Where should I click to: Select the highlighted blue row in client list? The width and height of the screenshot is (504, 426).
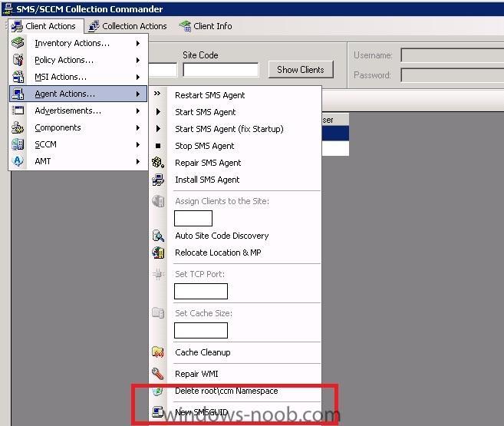[x=335, y=133]
